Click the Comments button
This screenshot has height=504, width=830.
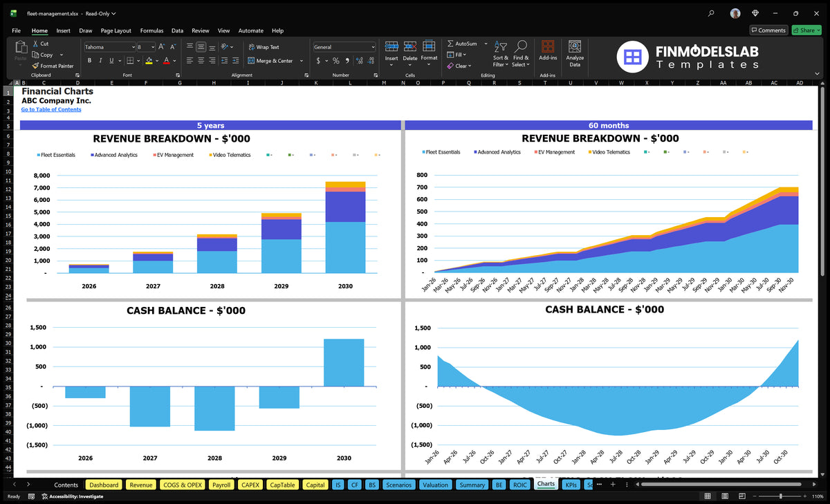tap(768, 30)
